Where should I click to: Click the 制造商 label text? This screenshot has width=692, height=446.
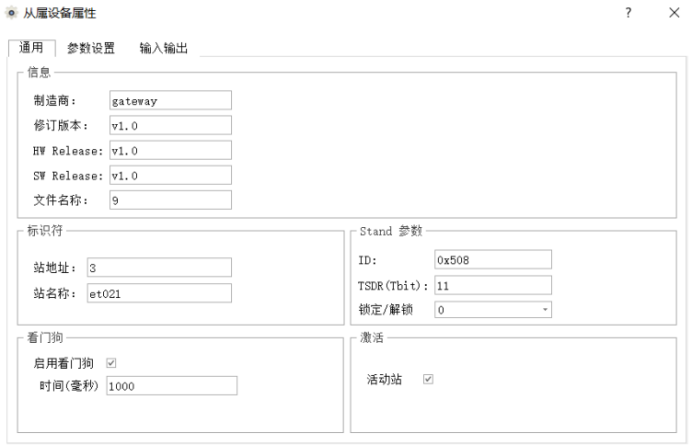point(55,101)
